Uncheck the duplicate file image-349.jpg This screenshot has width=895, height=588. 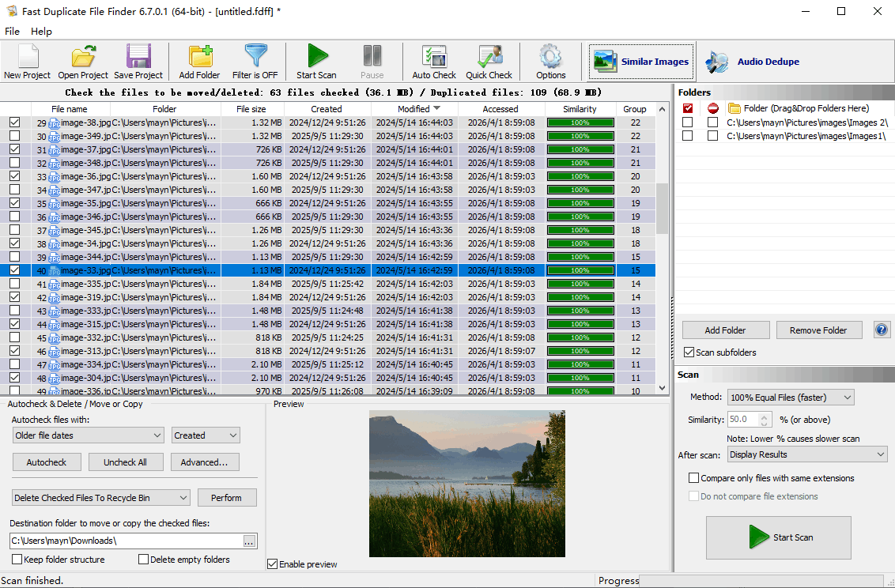[14, 135]
